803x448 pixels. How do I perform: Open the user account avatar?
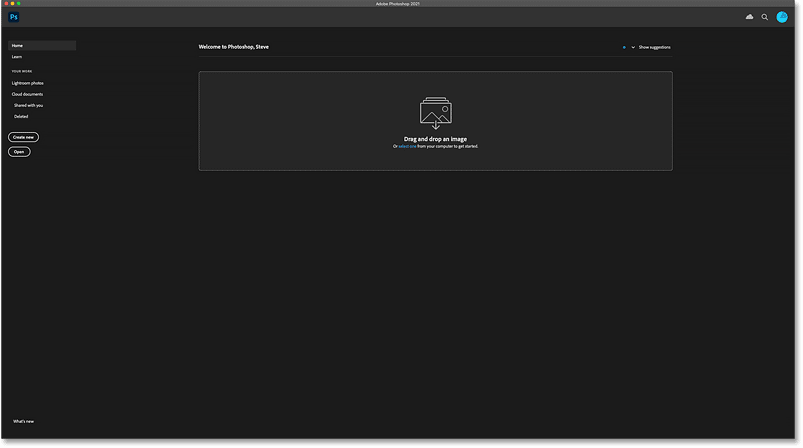tap(782, 17)
